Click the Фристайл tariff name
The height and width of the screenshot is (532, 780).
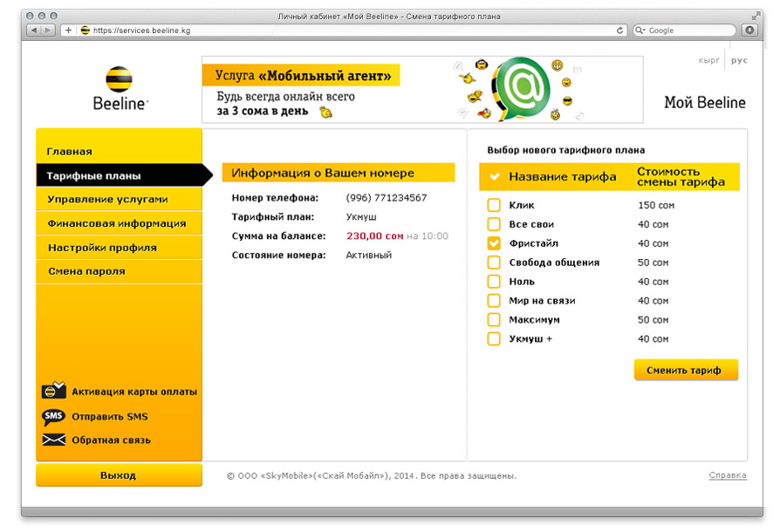coord(534,243)
